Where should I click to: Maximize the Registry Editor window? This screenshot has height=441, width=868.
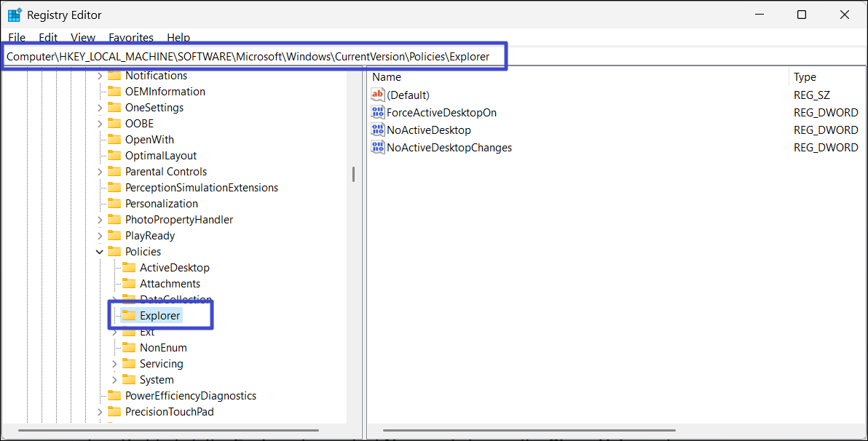pos(802,15)
